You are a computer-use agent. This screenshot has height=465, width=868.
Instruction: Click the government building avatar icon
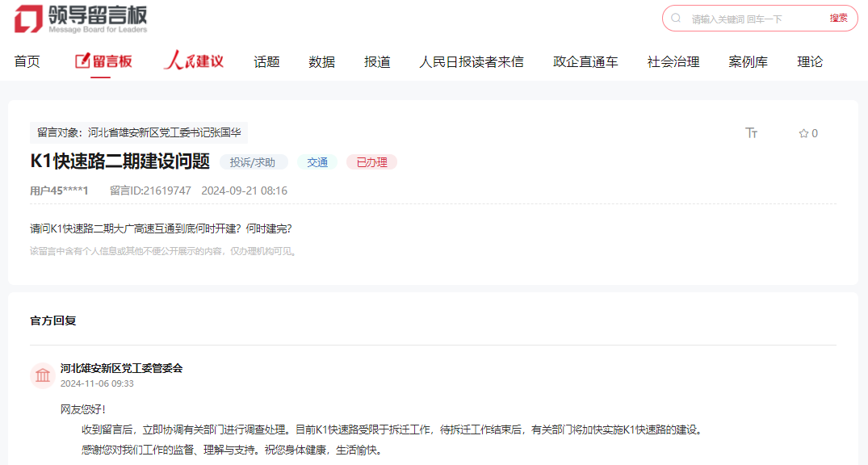pyautogui.click(x=43, y=375)
